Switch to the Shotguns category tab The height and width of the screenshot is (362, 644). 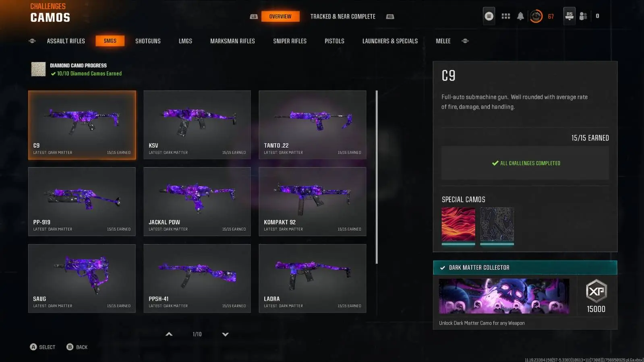click(148, 41)
